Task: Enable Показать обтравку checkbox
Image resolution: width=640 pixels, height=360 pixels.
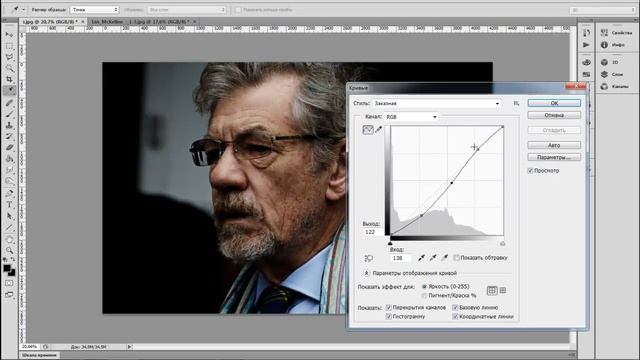Action: point(456,258)
